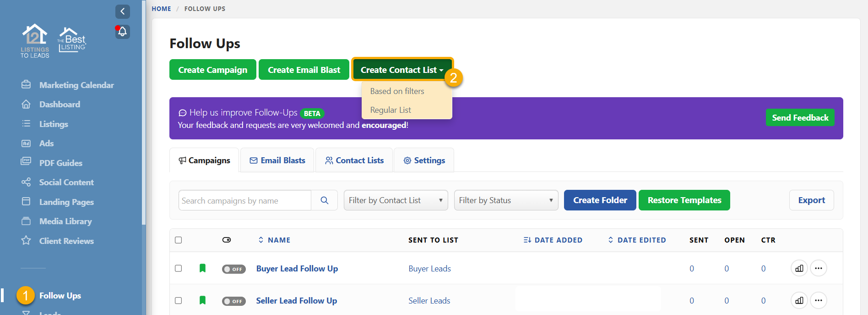
Task: Go to HOME in the breadcrumb
Action: pos(161,9)
